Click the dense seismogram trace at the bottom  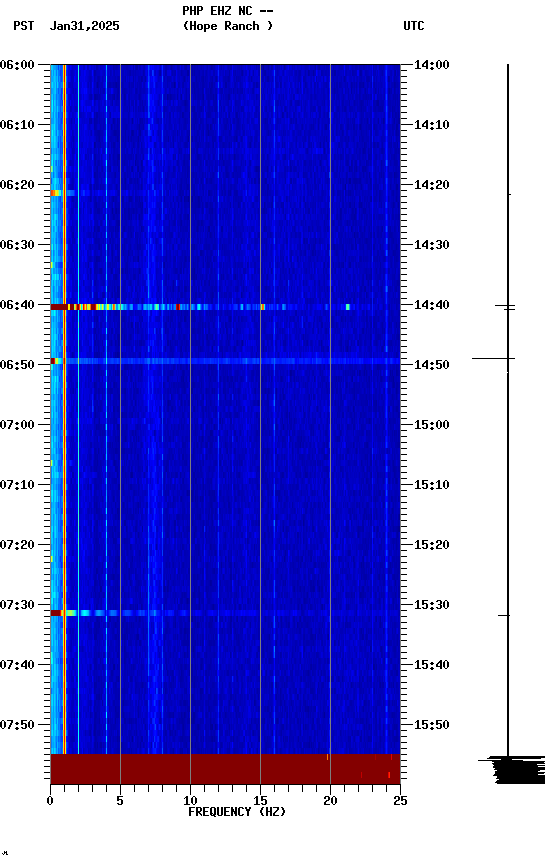(x=512, y=770)
